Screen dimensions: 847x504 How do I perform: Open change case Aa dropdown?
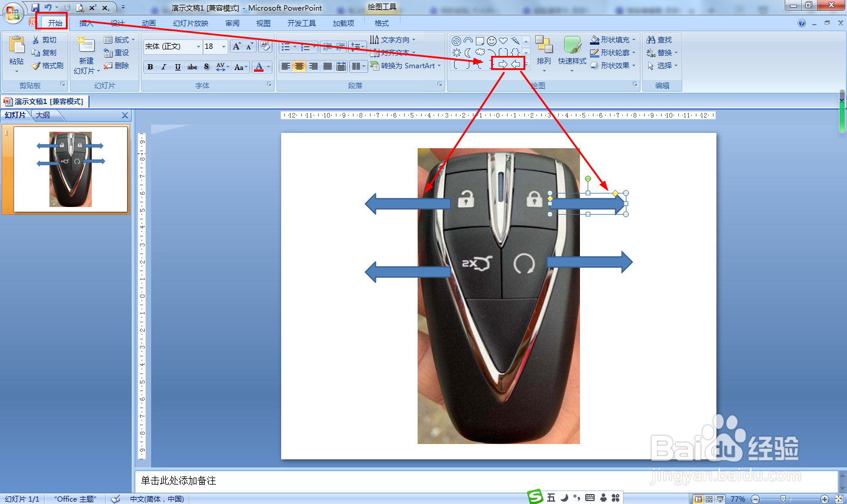241,67
